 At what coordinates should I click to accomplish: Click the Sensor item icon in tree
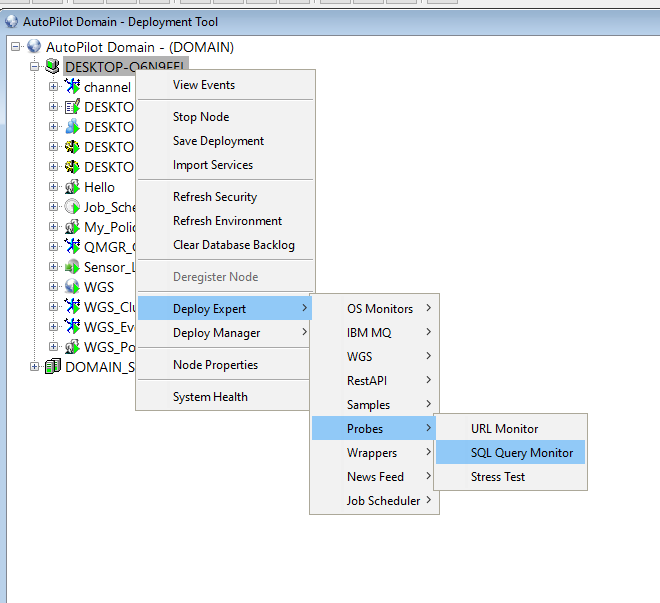tap(72, 267)
